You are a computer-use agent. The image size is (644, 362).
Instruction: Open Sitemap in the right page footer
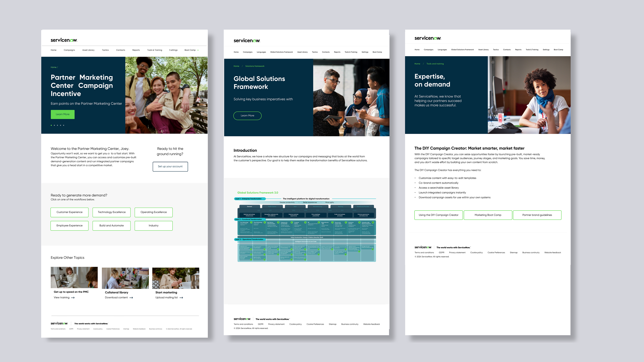click(x=514, y=253)
